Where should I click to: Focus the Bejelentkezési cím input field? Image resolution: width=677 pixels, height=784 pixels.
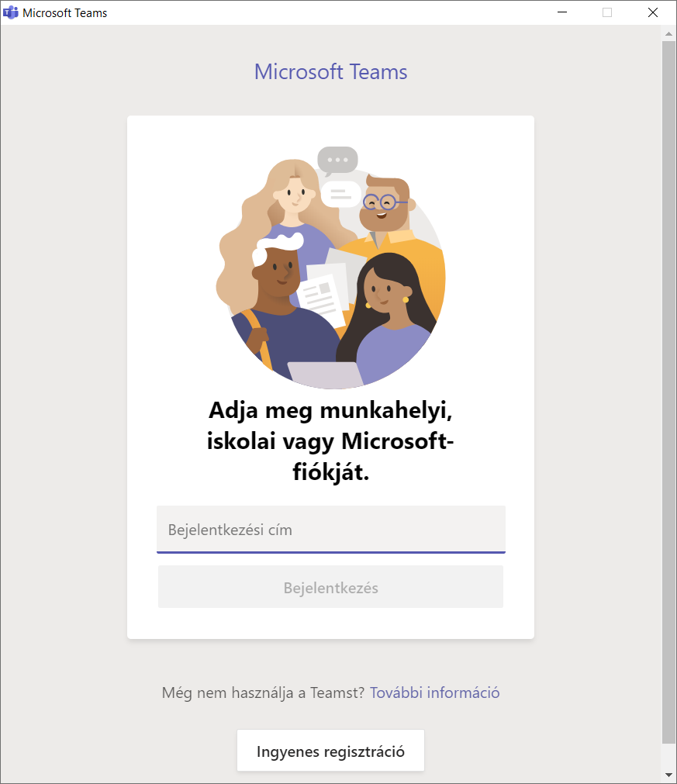[331, 530]
